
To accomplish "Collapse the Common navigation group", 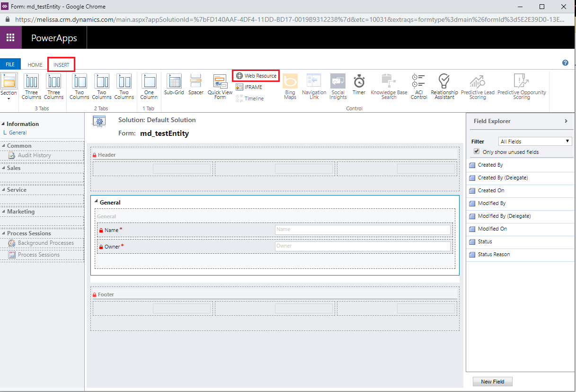I will click(x=4, y=145).
